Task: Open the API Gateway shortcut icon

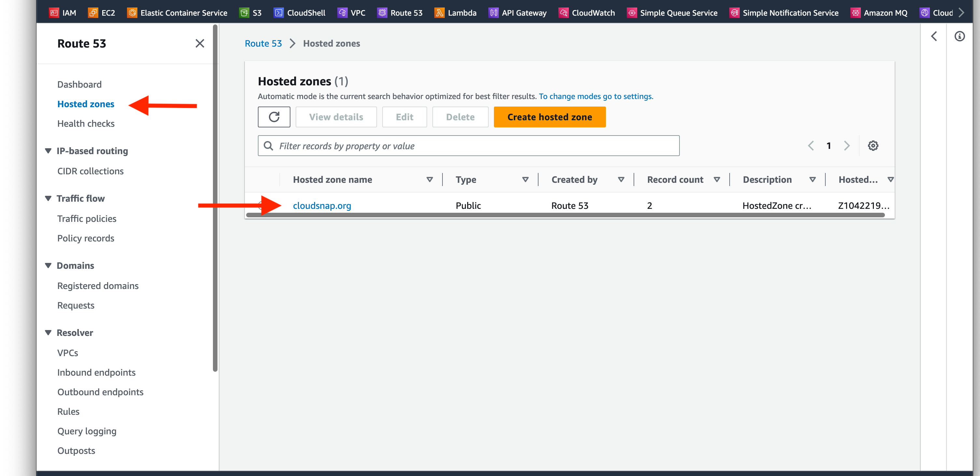Action: [494, 13]
